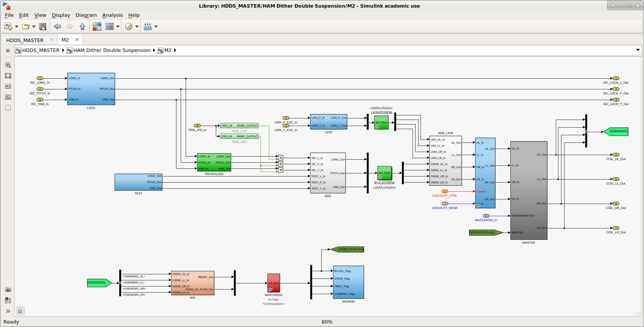The height and width of the screenshot is (327, 644).
Task: Select the red WATCHDOG block
Action: (273, 283)
